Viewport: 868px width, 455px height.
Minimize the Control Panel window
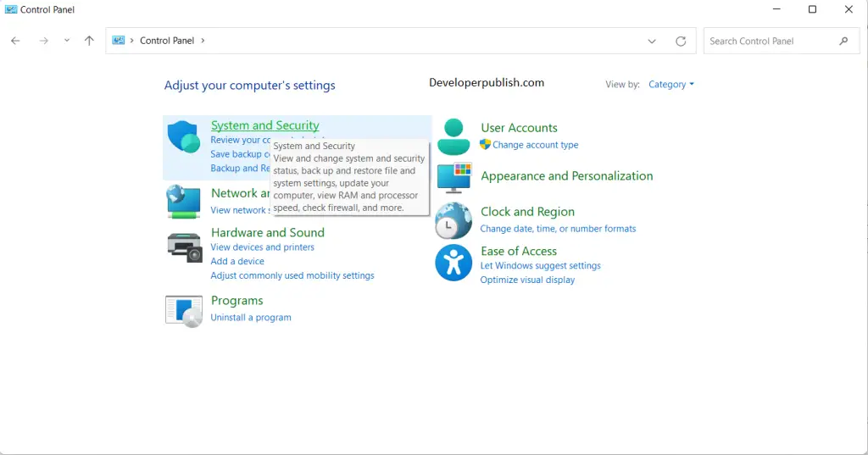pos(776,9)
